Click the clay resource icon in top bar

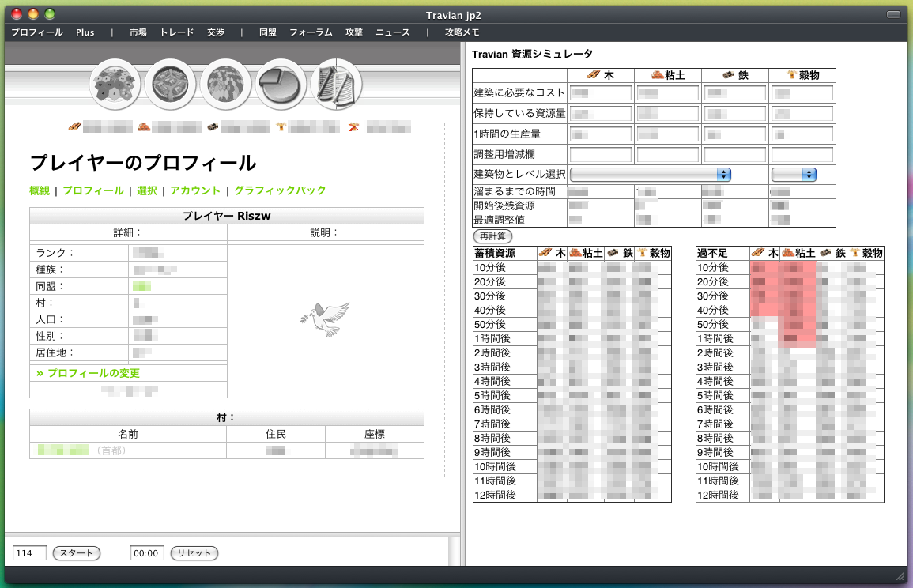[143, 126]
